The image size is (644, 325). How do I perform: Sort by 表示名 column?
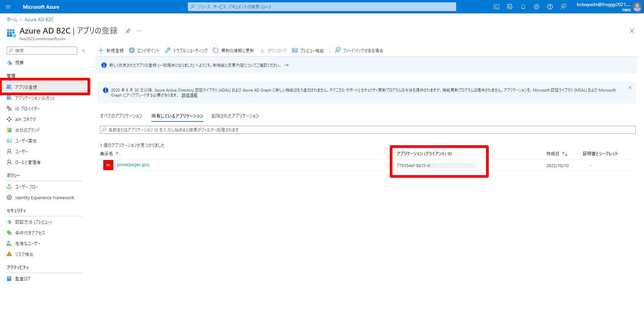coord(110,154)
